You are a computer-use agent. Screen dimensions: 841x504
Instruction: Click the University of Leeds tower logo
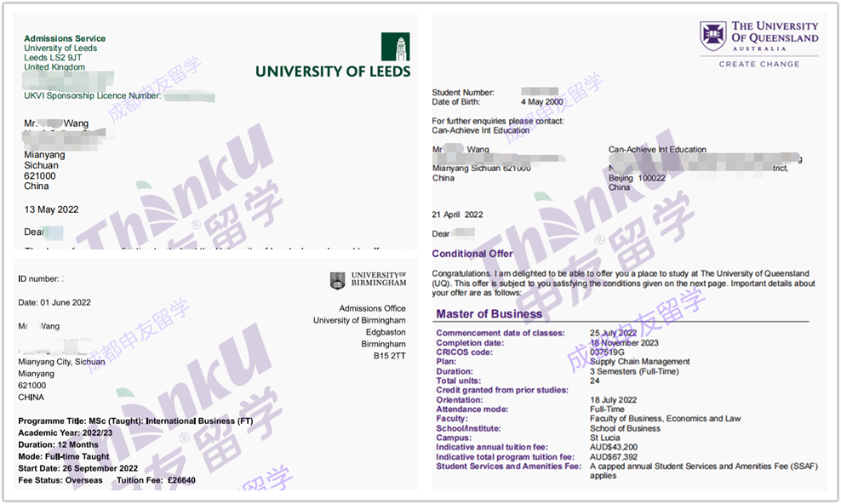point(395,46)
